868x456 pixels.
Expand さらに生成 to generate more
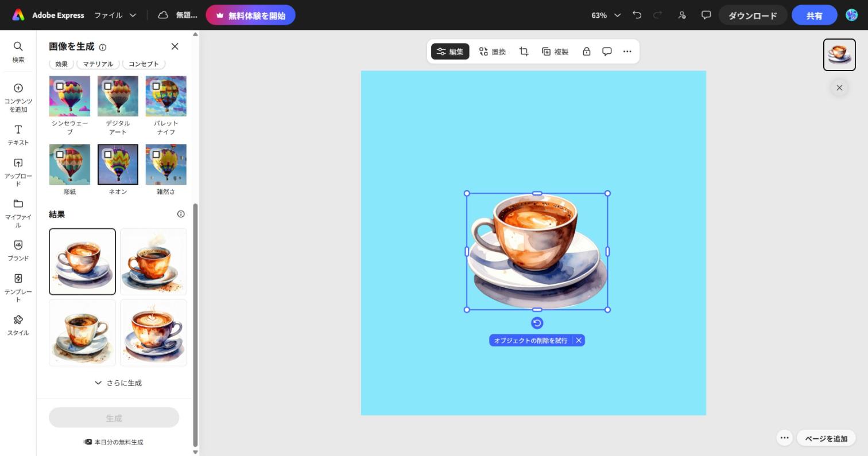tap(118, 383)
